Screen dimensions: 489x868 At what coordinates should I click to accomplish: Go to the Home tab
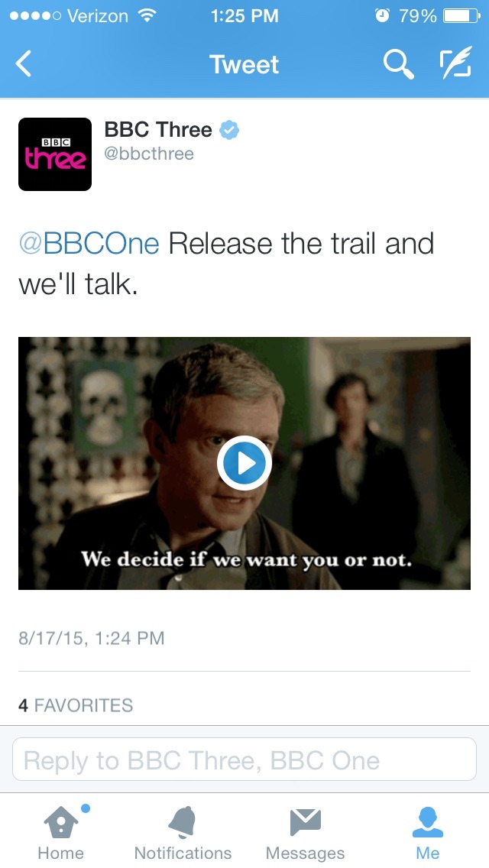pyautogui.click(x=60, y=833)
